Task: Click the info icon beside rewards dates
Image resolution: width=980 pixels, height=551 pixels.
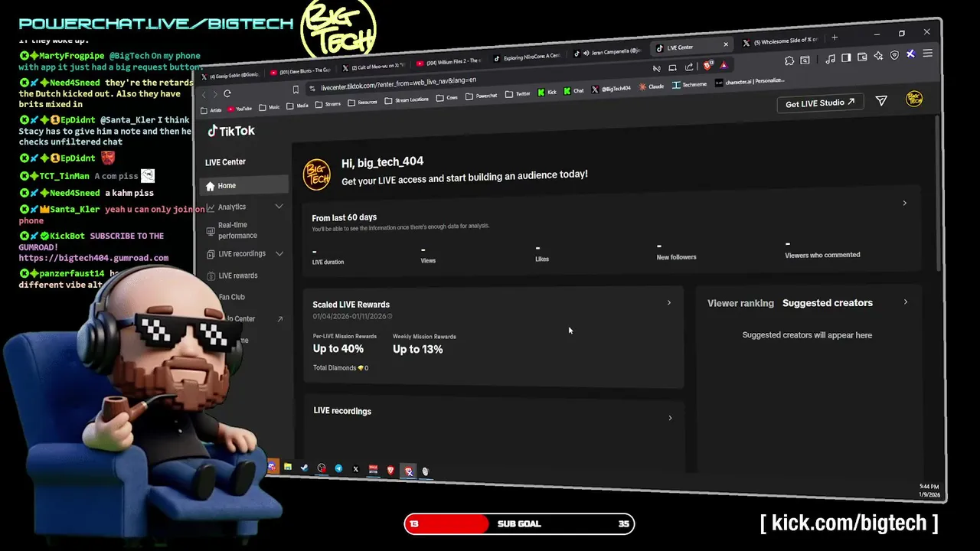Action: 390,316
